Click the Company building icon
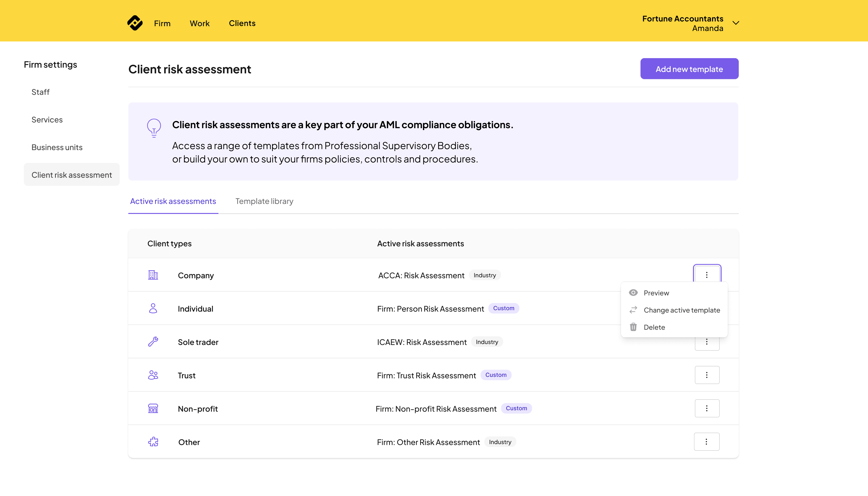868x496 pixels. (153, 275)
